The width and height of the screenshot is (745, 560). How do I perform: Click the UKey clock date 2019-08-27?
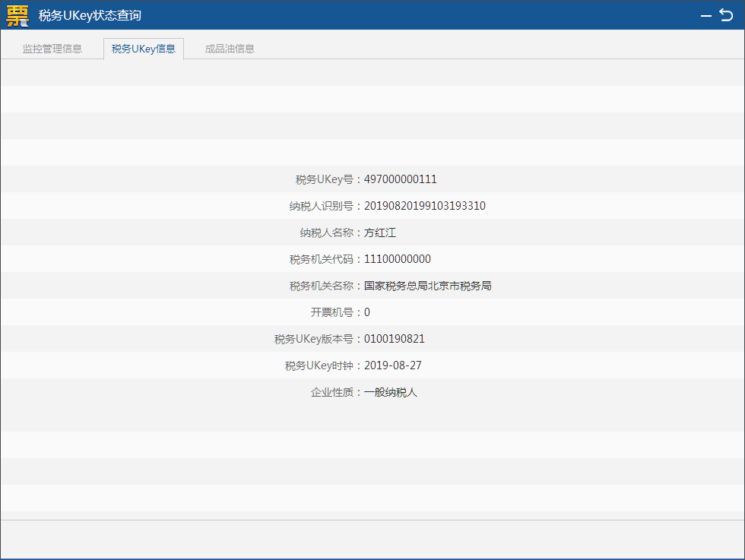393,365
